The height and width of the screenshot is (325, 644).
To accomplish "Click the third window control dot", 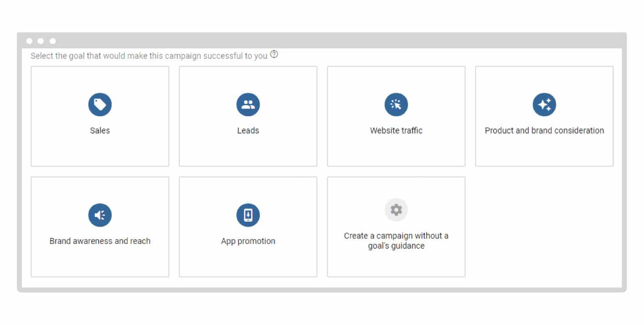I will 52,41.
